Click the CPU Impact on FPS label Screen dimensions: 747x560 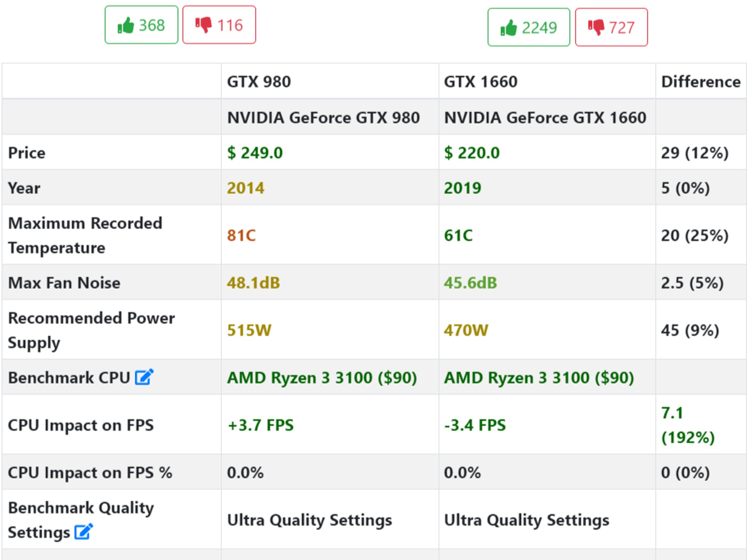81,425
